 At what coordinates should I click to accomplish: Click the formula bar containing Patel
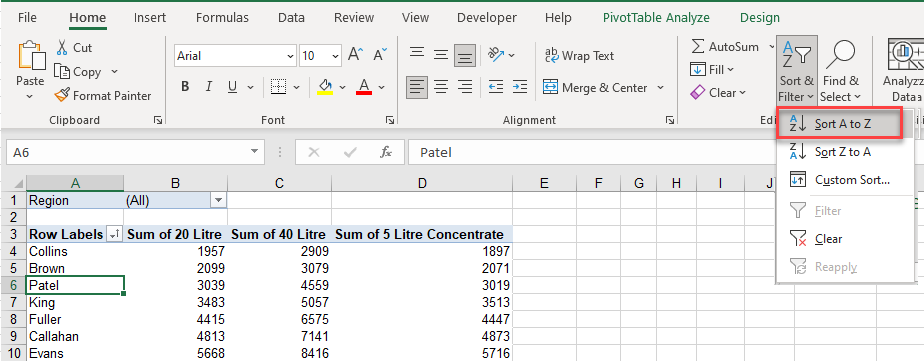pos(592,153)
